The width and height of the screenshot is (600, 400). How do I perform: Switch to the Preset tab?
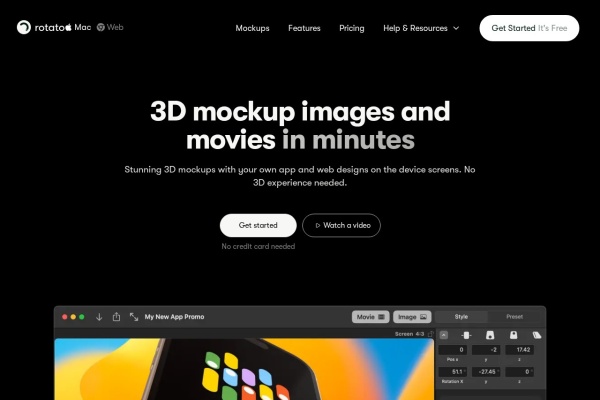[515, 317]
